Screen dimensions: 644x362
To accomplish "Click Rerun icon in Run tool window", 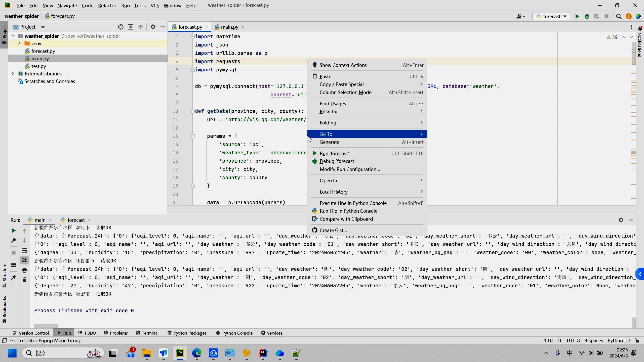I will pos(14,231).
